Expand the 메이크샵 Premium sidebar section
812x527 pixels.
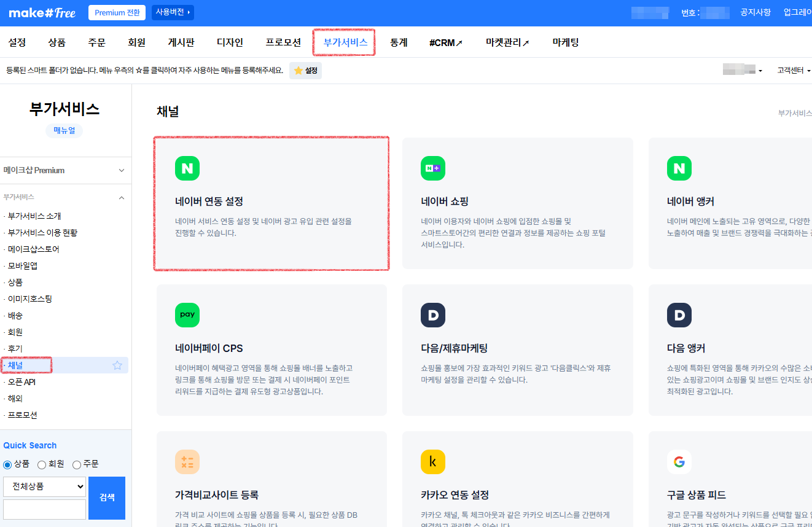click(x=121, y=170)
